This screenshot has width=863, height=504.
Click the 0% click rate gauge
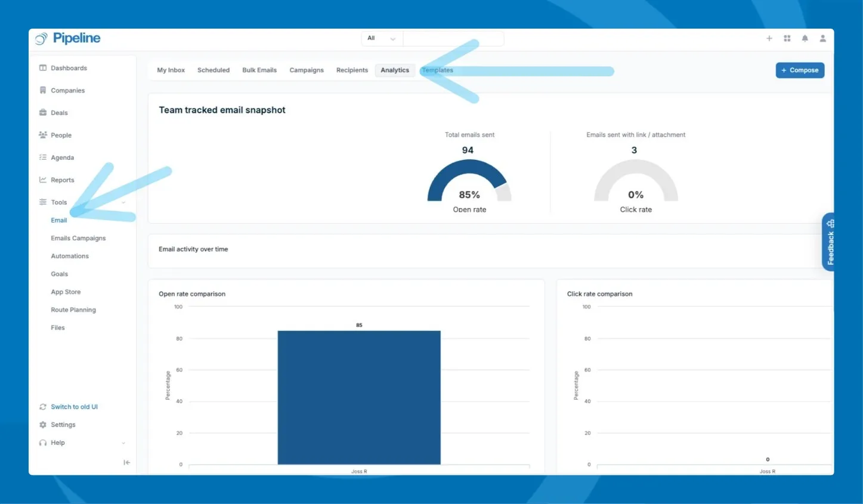pyautogui.click(x=636, y=181)
